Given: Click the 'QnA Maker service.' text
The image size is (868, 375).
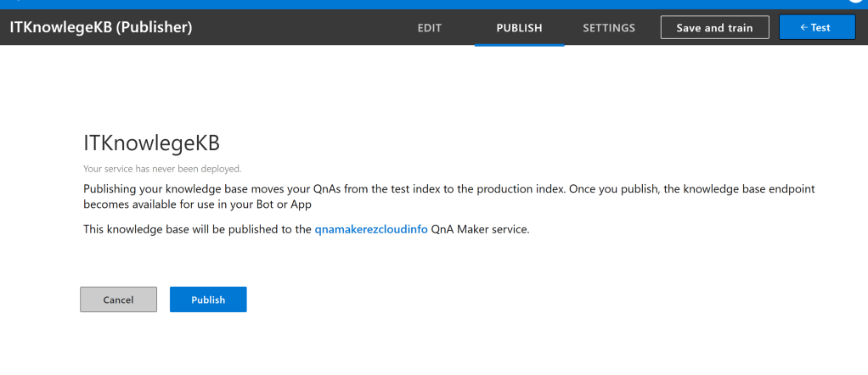Looking at the screenshot, I should (x=481, y=229).
